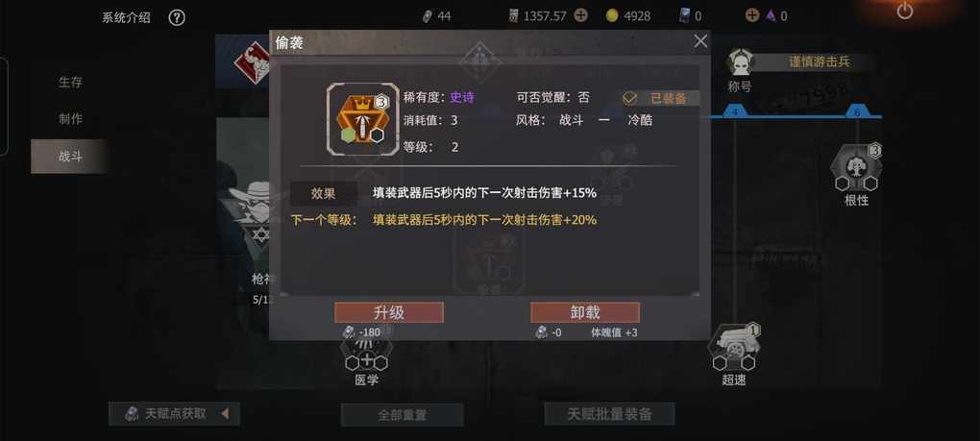The width and height of the screenshot is (980, 441).
Task: Select the 根性 talent icon
Action: click(856, 168)
